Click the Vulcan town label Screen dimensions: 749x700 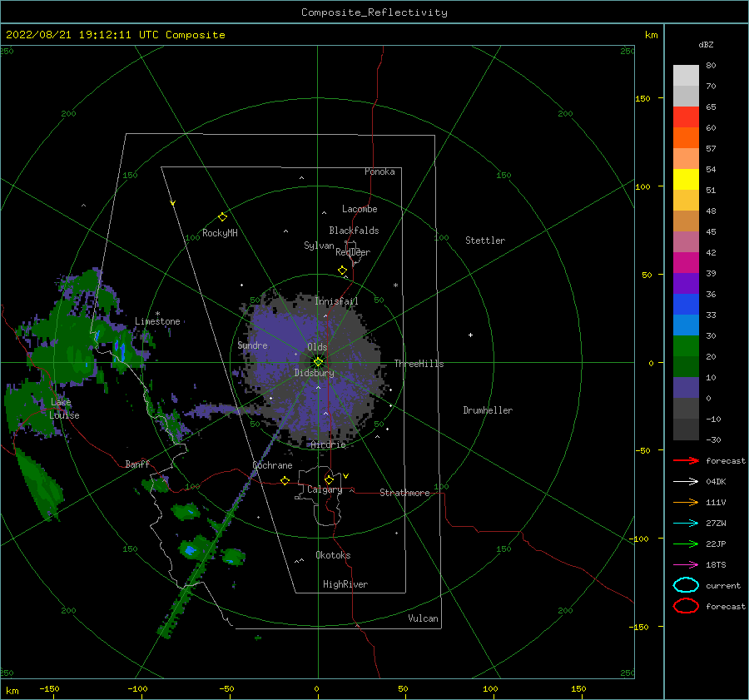(423, 618)
